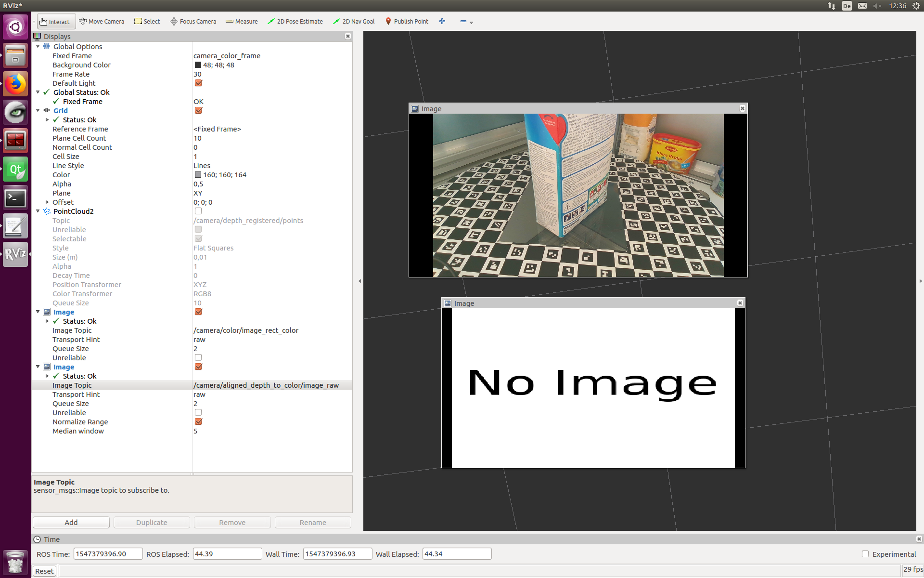The width and height of the screenshot is (924, 578).
Task: Switch to the Select tool
Action: (147, 21)
